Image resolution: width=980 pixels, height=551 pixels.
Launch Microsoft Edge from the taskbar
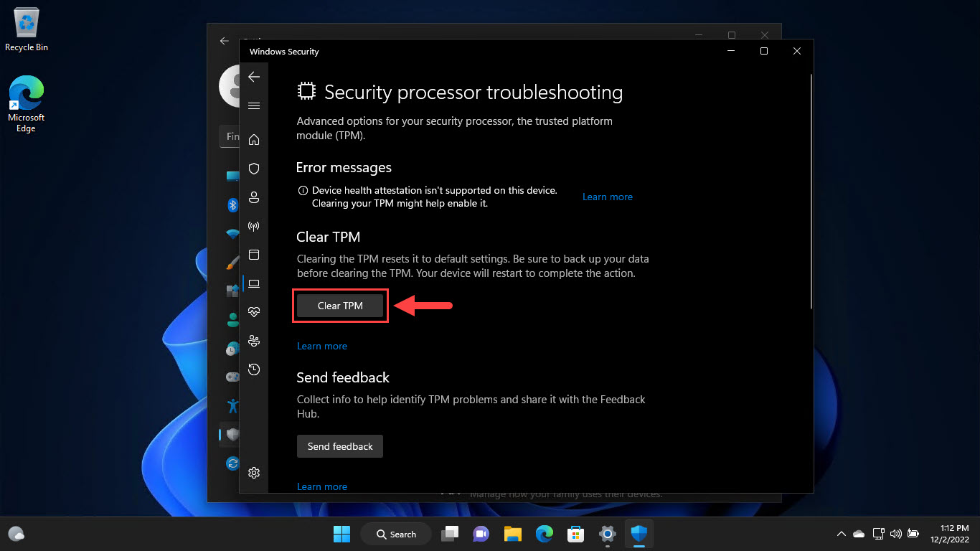(x=544, y=534)
